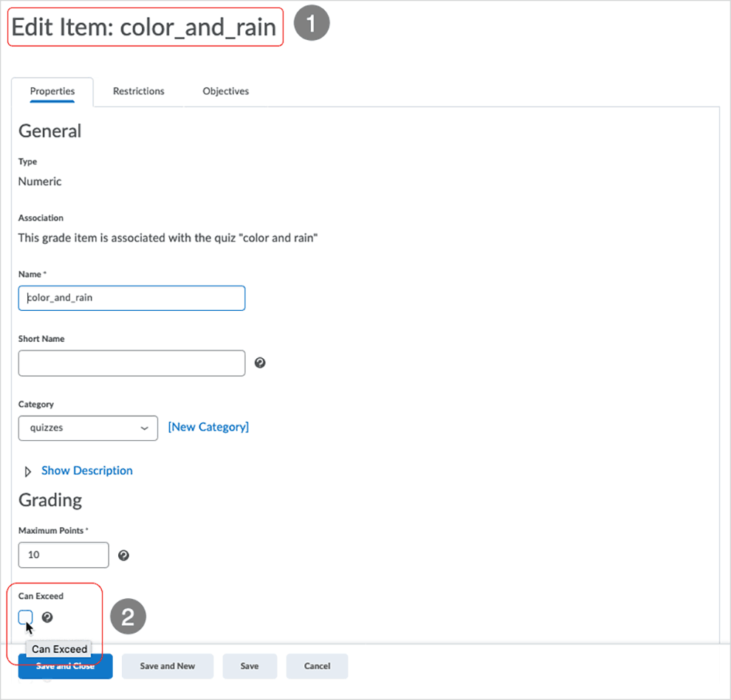Open the Objectives tab

[226, 91]
